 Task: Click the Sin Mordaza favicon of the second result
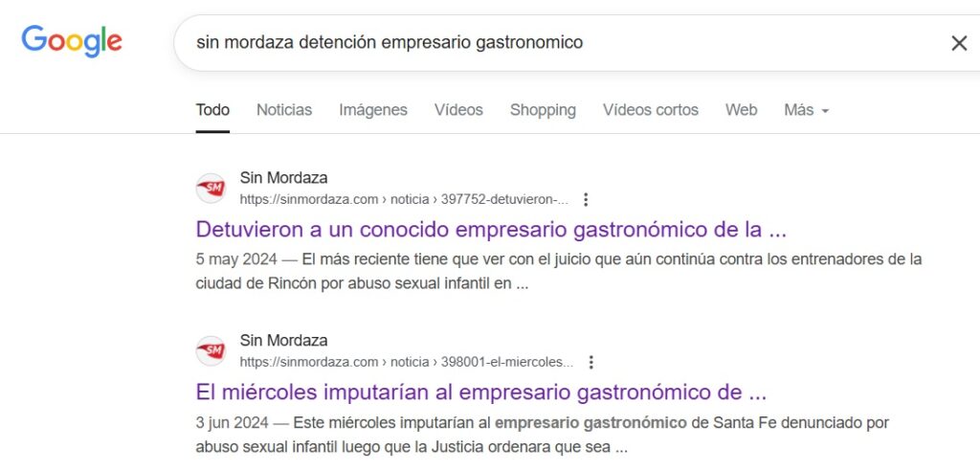(x=211, y=351)
